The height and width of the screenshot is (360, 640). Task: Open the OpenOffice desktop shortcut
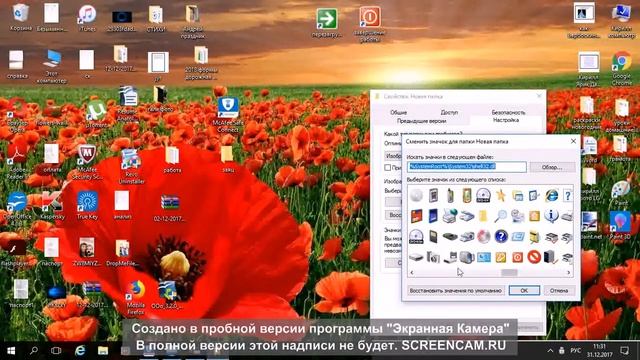coord(17,208)
